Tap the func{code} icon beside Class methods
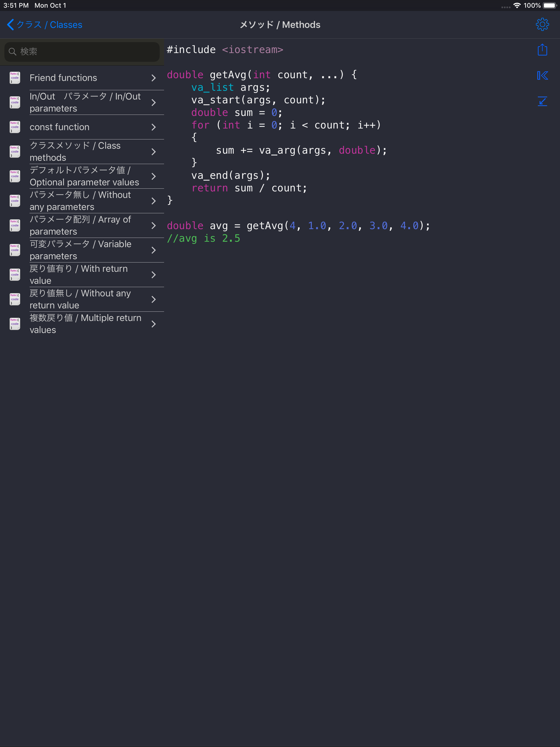Image resolution: width=560 pixels, height=747 pixels. click(x=14, y=151)
